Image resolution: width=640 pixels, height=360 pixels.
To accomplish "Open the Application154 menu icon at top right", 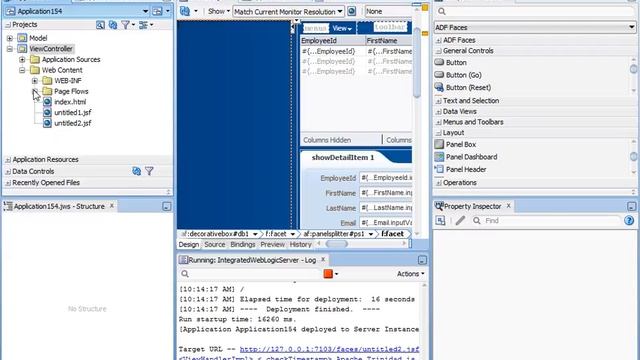I will pos(158,11).
